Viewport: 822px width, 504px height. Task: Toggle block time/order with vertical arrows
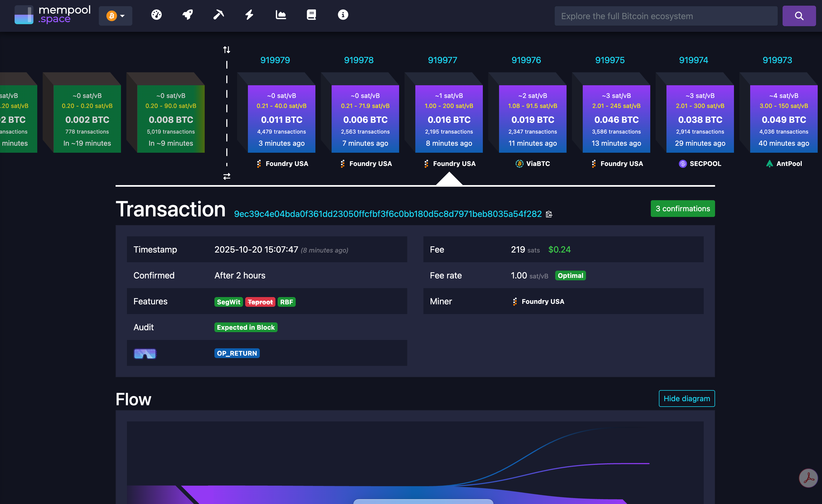227,50
